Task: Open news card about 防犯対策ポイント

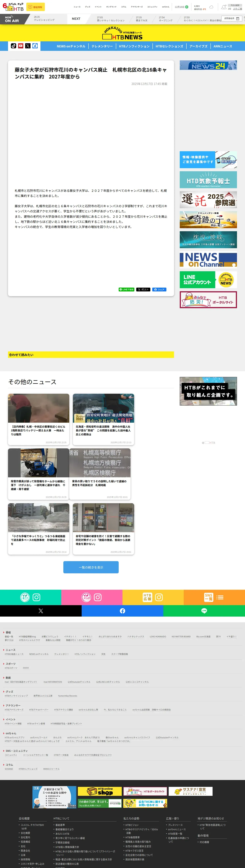Action: point(103,529)
